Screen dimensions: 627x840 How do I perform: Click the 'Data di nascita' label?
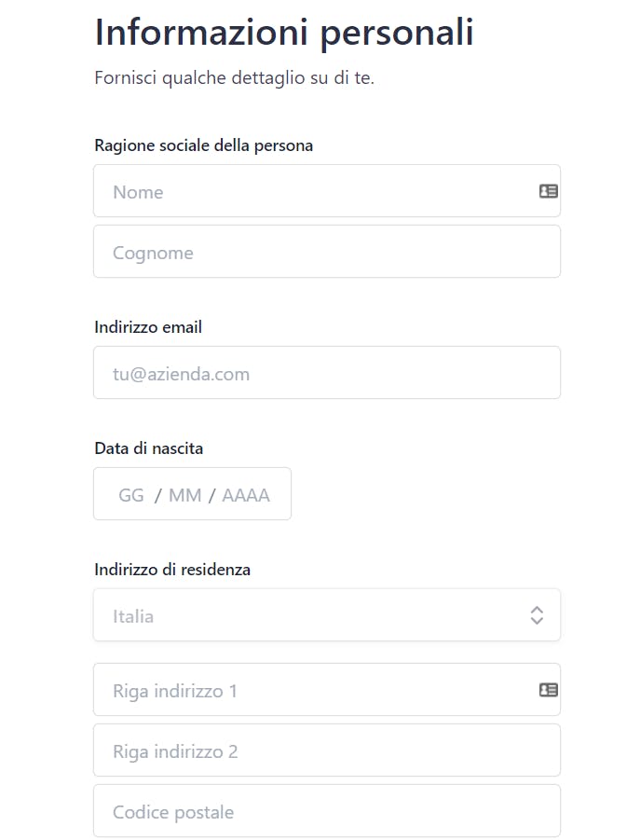tap(148, 448)
